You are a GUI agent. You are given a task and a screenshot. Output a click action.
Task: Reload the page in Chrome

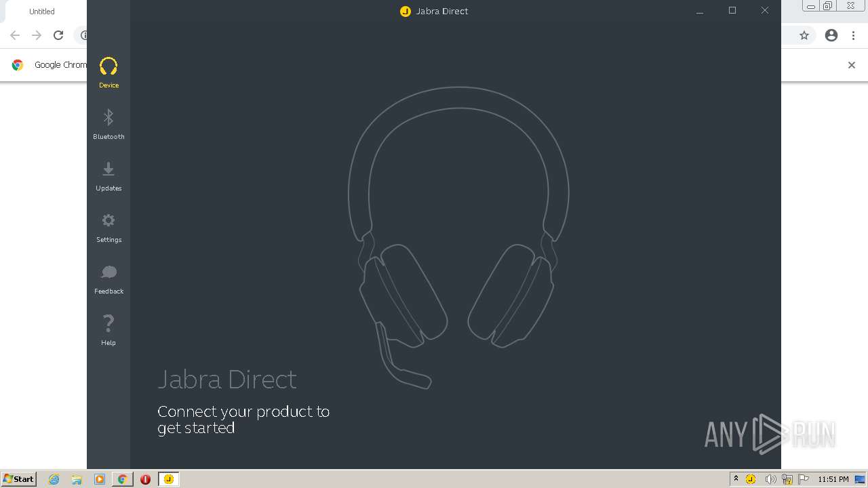[x=58, y=35]
